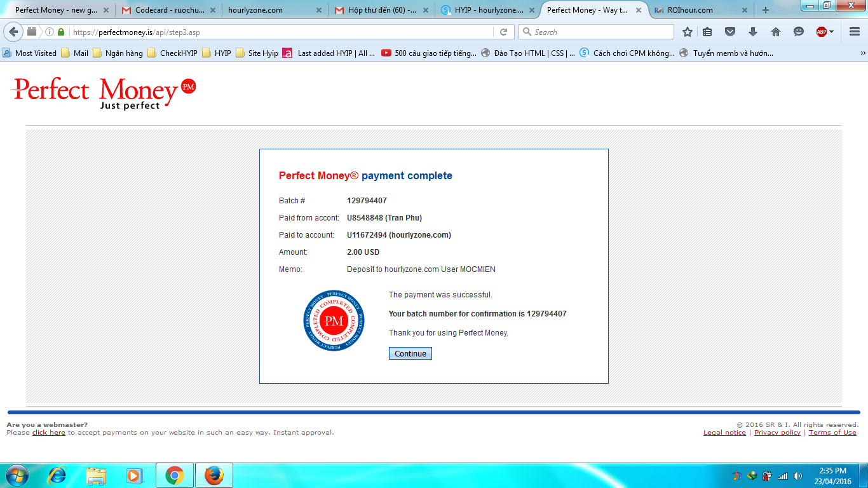Image resolution: width=868 pixels, height=488 pixels.
Task: Close the 'Codecard - ruochu...' tab
Action: tap(212, 10)
